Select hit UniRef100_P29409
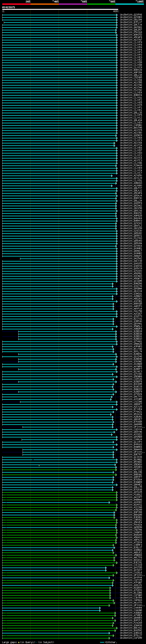146x644 pixels. point(131,165)
